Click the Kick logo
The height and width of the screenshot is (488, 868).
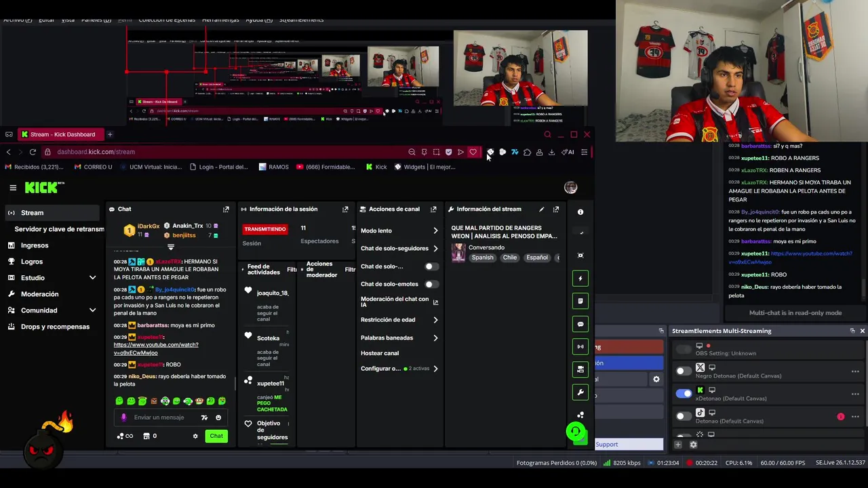(x=45, y=188)
